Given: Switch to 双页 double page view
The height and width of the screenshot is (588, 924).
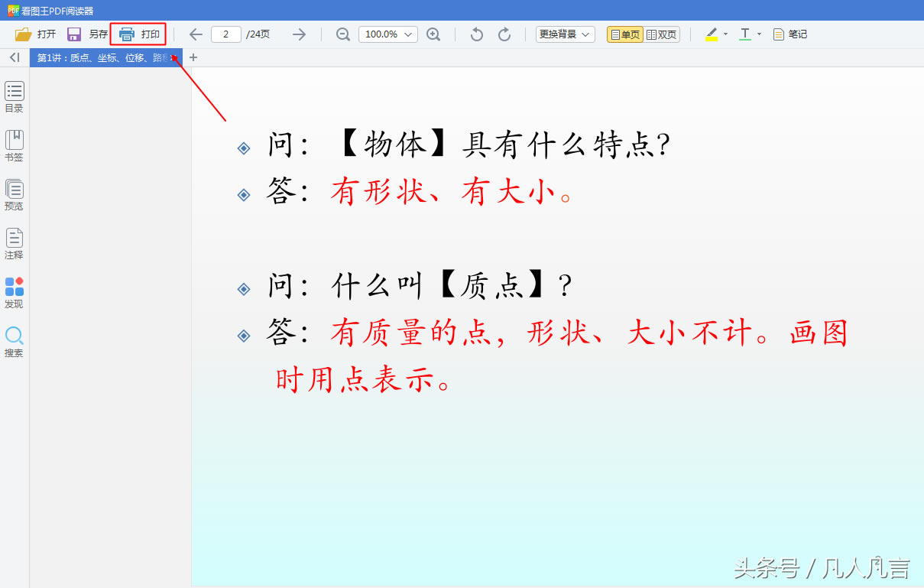Looking at the screenshot, I should tap(660, 34).
